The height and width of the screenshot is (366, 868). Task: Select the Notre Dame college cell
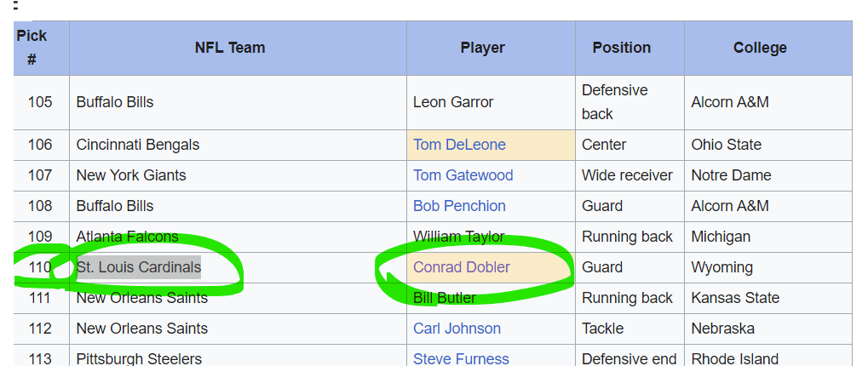(x=732, y=175)
